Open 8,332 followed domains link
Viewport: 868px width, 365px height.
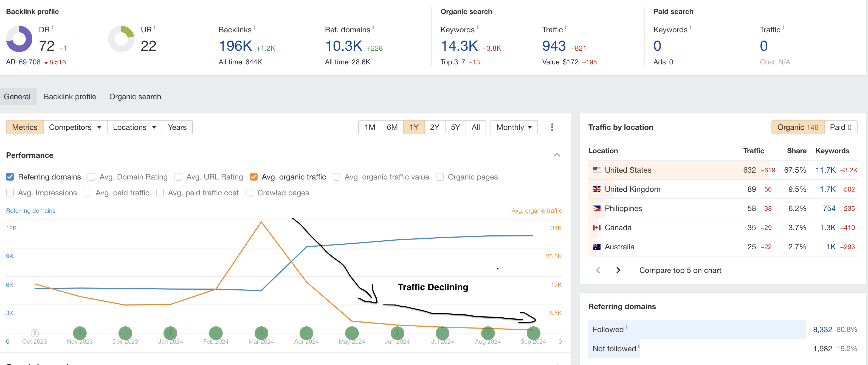point(822,329)
